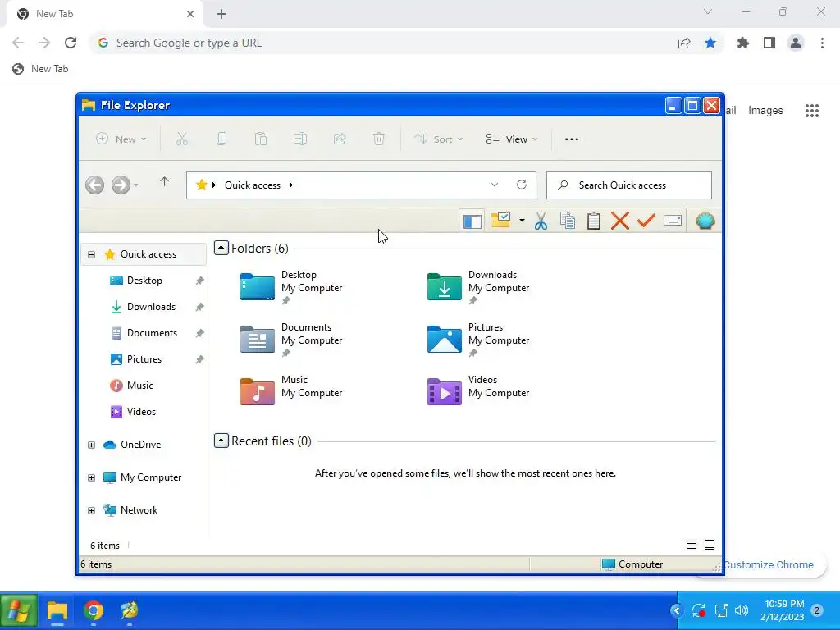Open Classic Shell settings shell icon
The image size is (840, 630).
705,221
